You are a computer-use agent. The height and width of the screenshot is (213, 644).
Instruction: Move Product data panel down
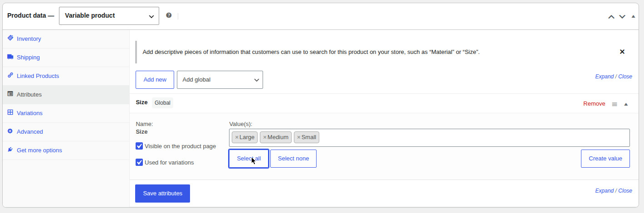point(622,16)
